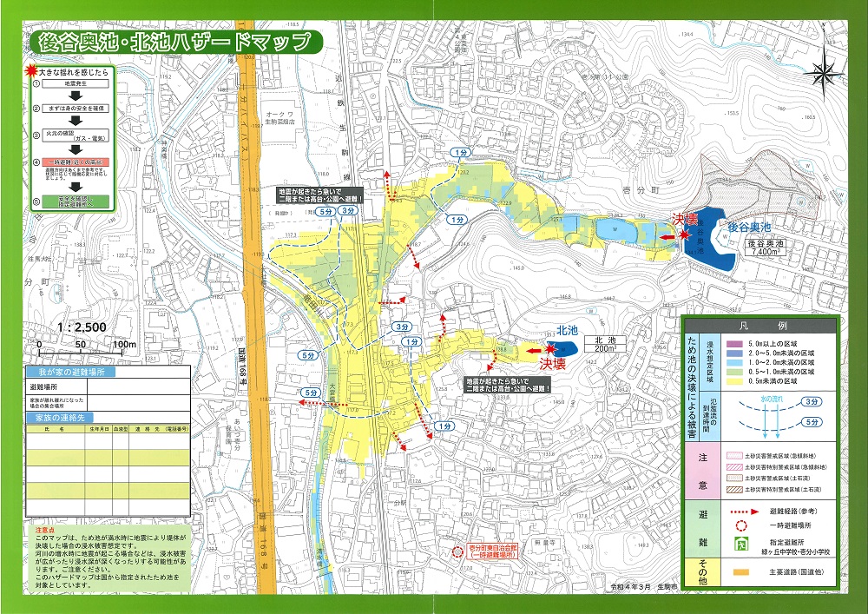This screenshot has height=614, width=868.
Task: Click the blue 北池 pond name label
Action: pos(567,331)
